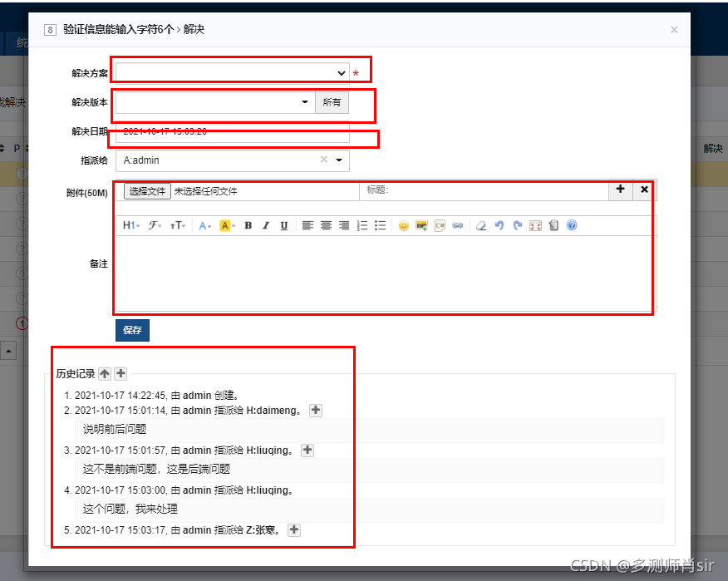
Task: Toggle italic formatting
Action: point(266,226)
